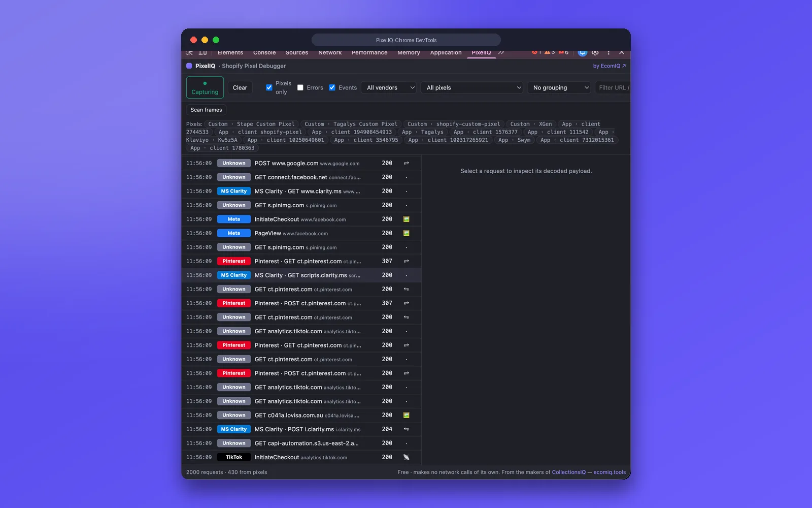
Task: Open the CollectionsIQ link in footer
Action: [x=568, y=472]
